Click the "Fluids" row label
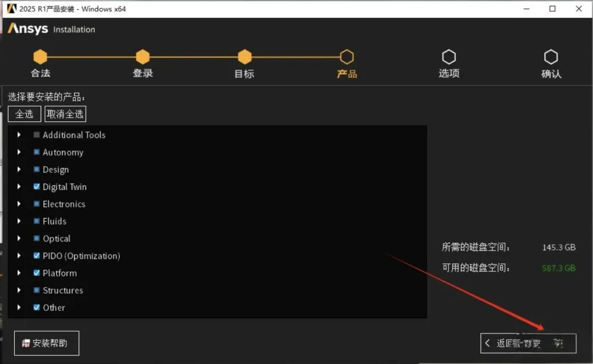593x364 pixels. tap(54, 221)
